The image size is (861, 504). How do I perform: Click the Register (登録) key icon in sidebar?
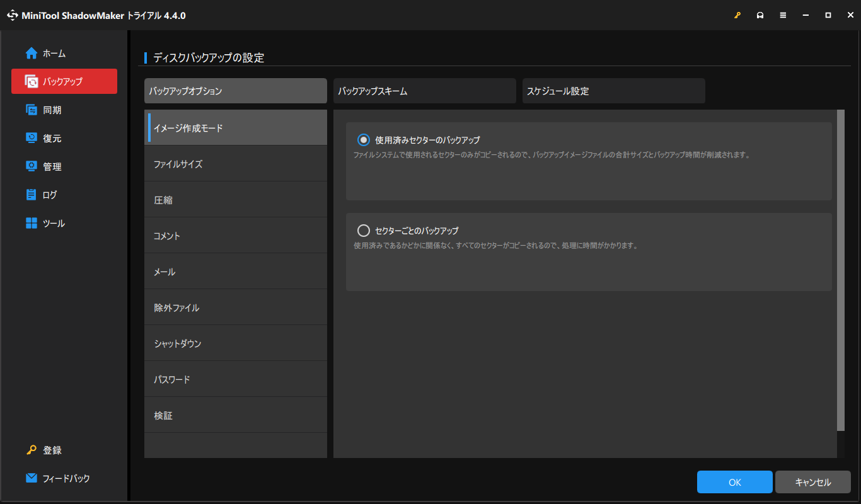(x=32, y=450)
